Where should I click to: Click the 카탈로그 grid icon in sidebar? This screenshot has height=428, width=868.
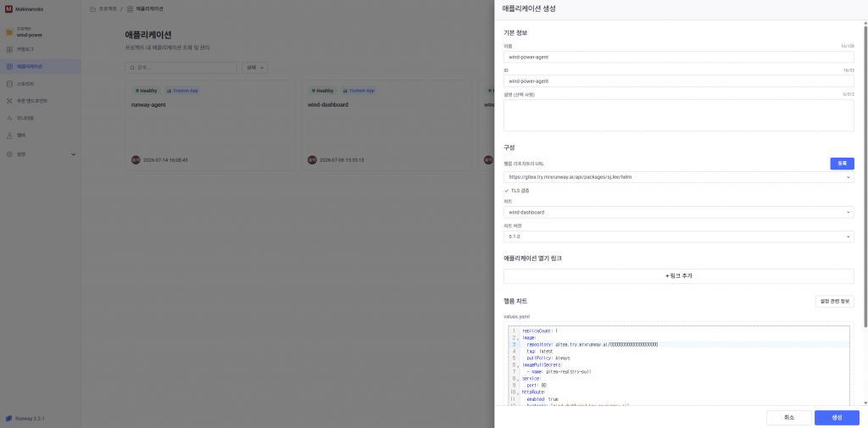point(9,49)
